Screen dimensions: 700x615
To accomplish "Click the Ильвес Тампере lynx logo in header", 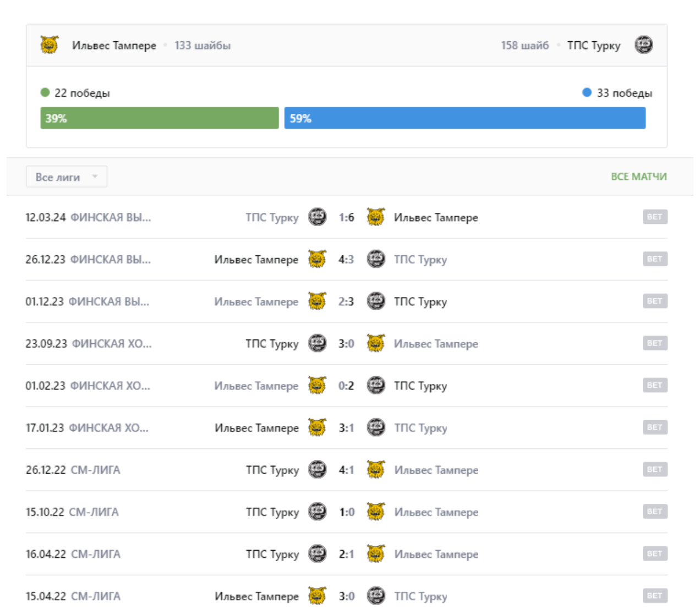I will pos(50,45).
